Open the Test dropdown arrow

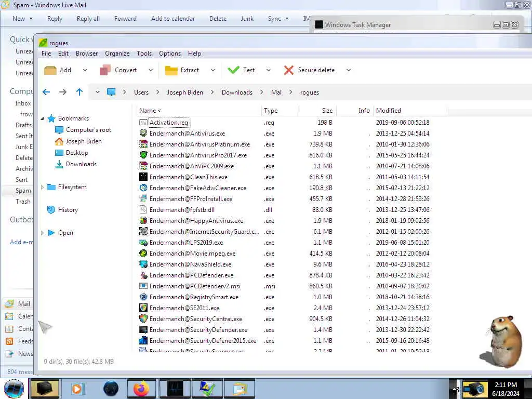tap(269, 70)
